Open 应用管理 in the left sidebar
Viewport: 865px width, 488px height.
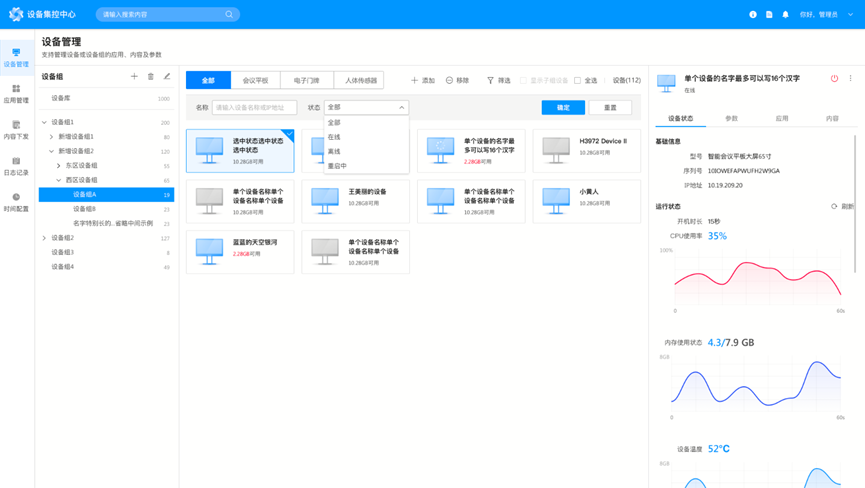pos(16,93)
